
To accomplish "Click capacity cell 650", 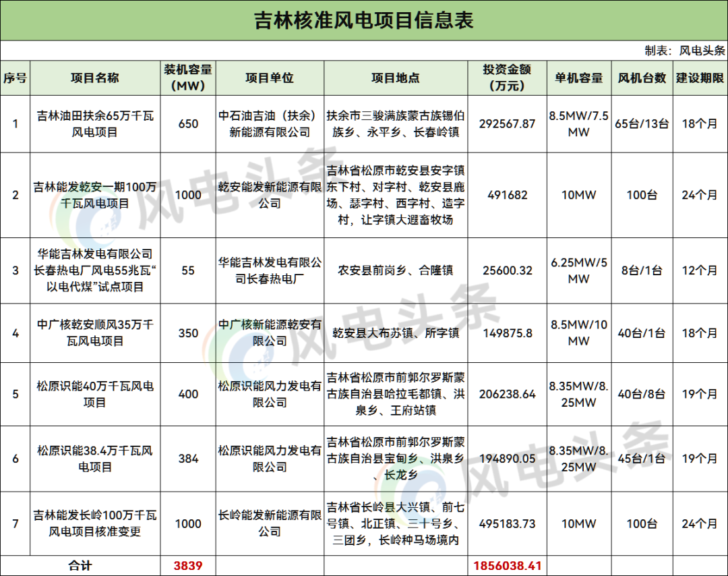I will point(188,124).
